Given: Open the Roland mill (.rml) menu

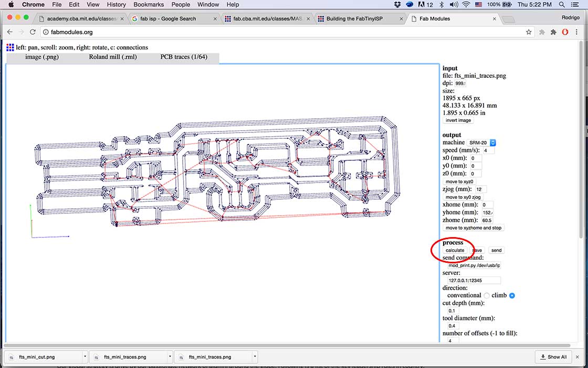Looking at the screenshot, I should point(113,57).
